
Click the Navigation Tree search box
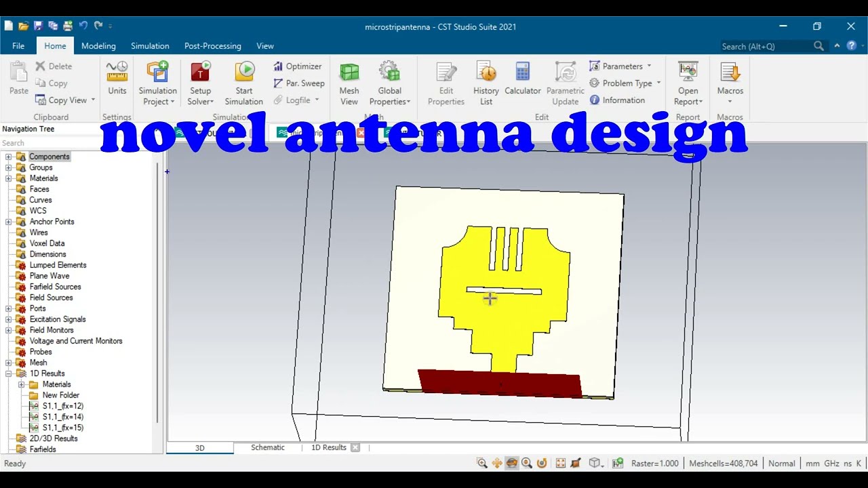click(x=80, y=143)
